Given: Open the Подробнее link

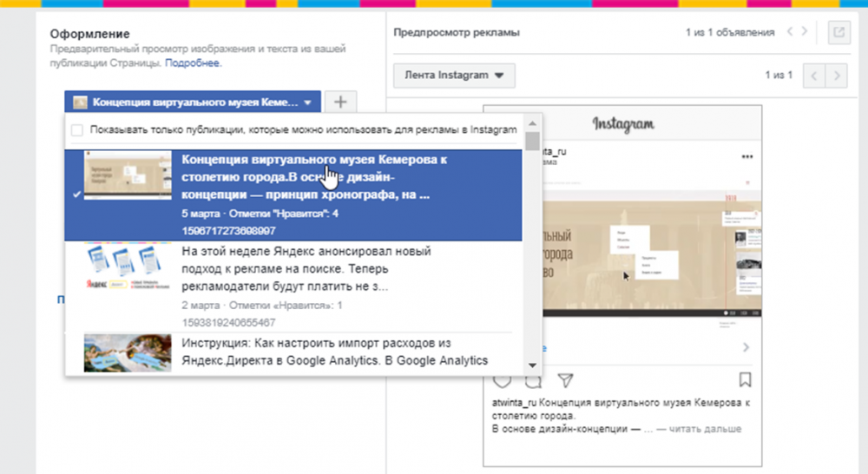Looking at the screenshot, I should point(192,63).
